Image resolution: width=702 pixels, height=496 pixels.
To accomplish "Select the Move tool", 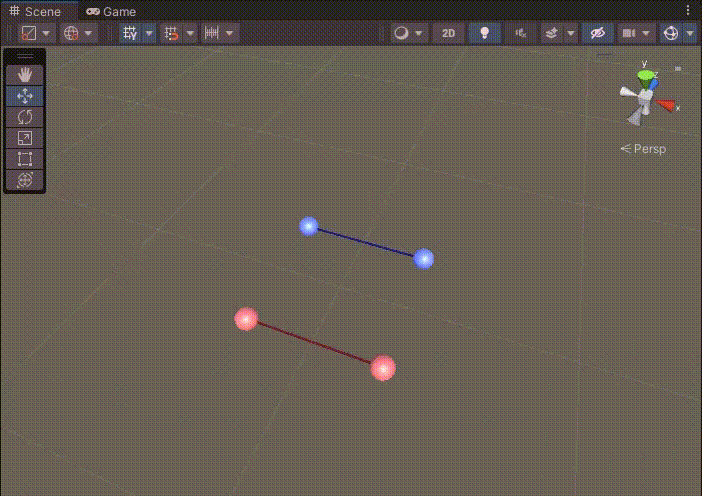I will click(x=25, y=95).
